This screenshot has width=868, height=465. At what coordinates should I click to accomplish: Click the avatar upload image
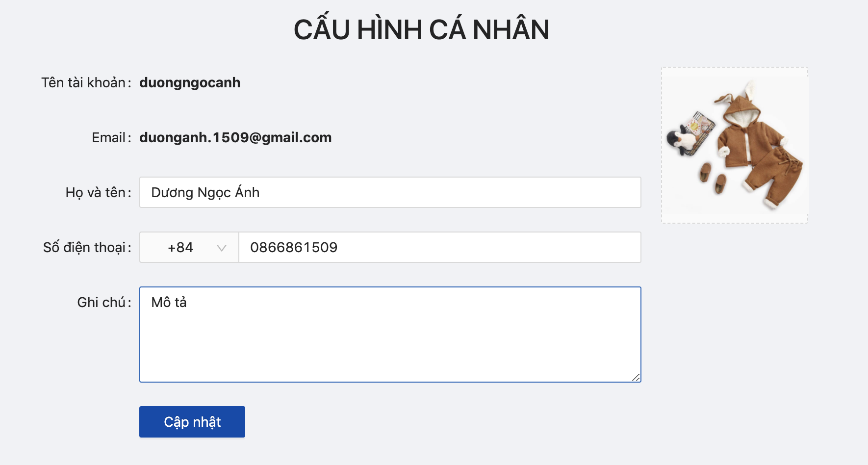click(x=735, y=145)
